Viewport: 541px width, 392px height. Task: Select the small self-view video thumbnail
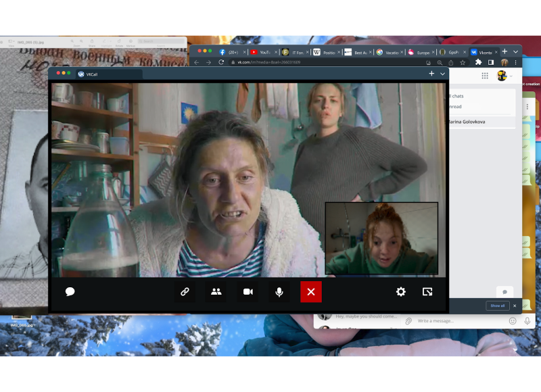click(381, 238)
